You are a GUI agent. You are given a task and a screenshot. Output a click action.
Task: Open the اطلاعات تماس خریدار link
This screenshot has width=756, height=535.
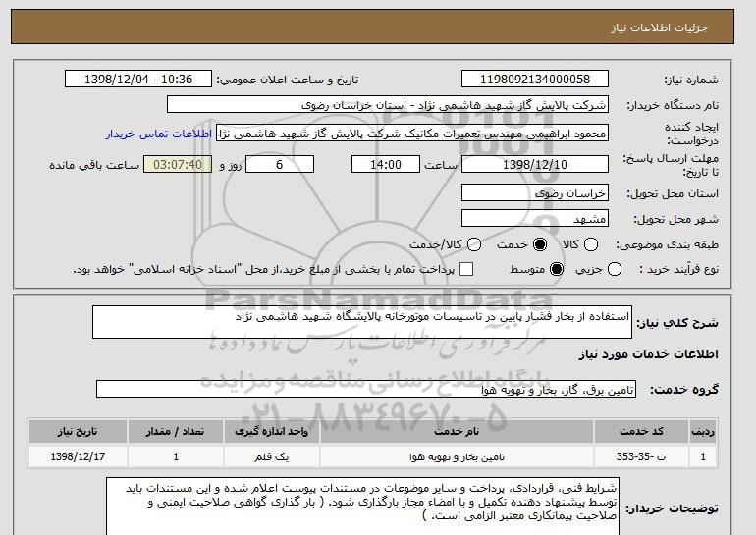(159, 134)
